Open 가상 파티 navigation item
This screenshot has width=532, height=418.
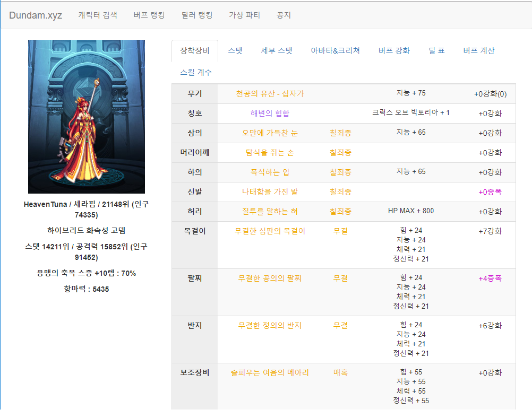(x=245, y=15)
